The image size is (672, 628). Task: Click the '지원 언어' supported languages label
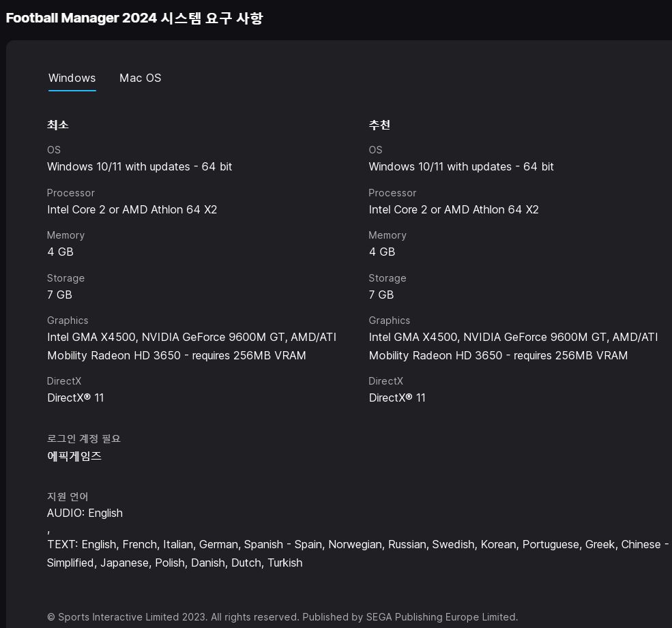point(68,496)
